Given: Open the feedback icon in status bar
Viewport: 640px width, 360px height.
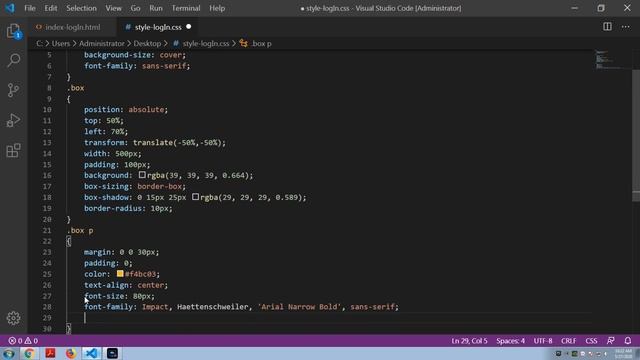Looking at the screenshot, I should [611, 340].
